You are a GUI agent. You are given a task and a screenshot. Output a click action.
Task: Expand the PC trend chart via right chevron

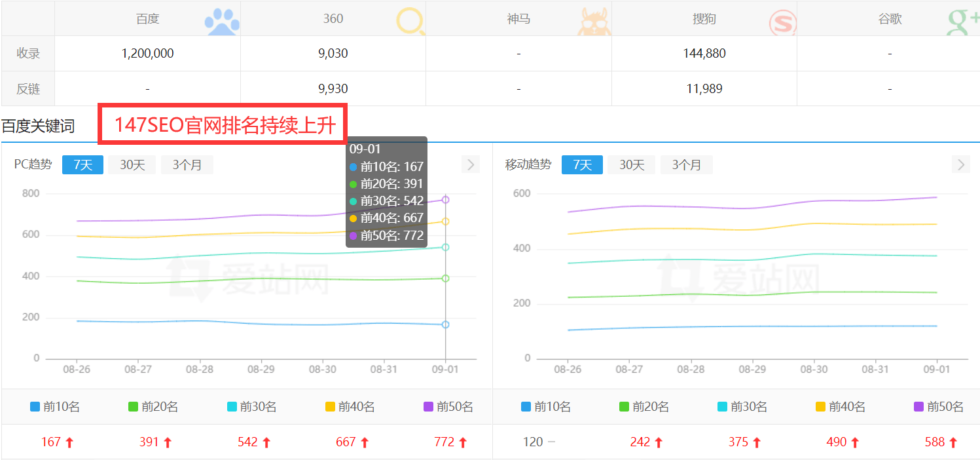click(470, 164)
